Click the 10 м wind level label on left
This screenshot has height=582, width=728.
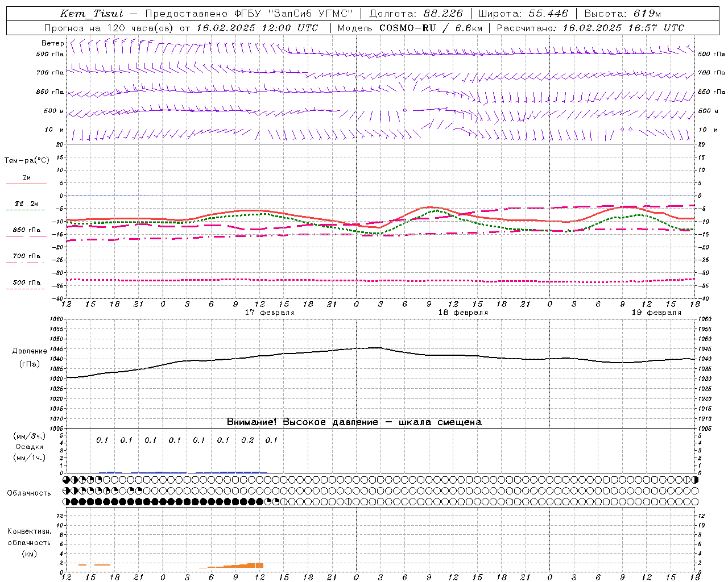pyautogui.click(x=55, y=130)
